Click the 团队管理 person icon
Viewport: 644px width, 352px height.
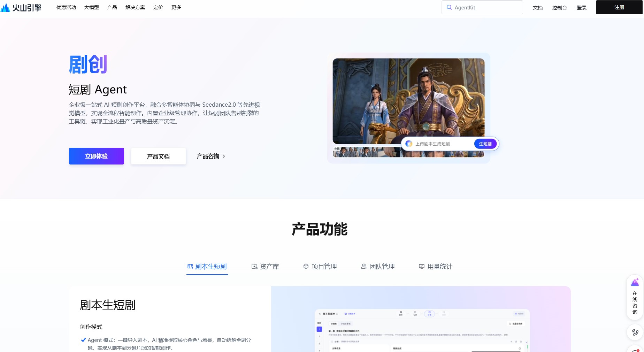[x=363, y=266]
